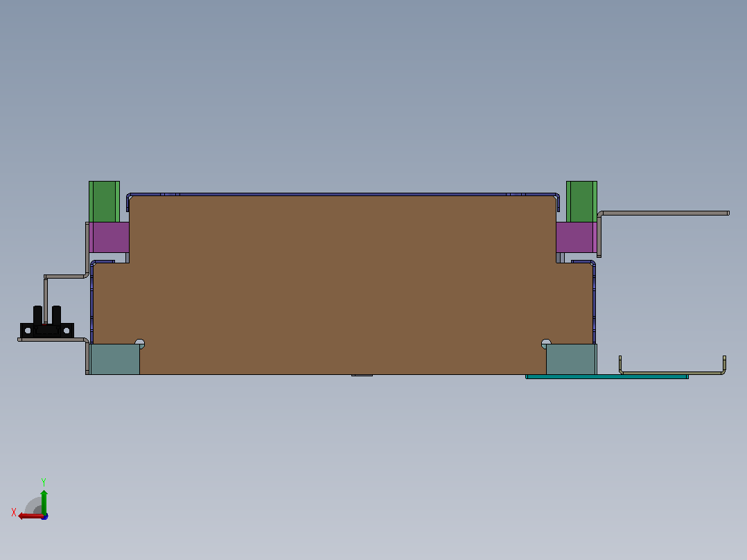Click the red X axis arrow of the triad
The image size is (747, 560).
click(x=30, y=516)
